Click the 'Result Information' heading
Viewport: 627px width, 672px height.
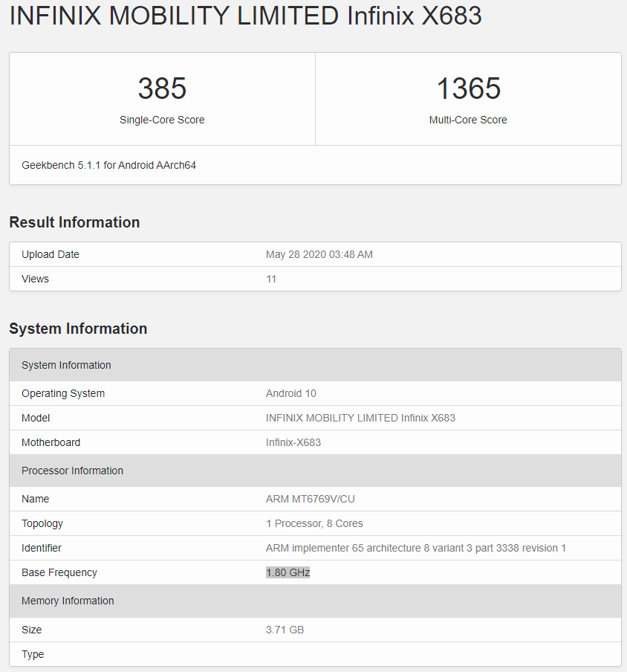click(74, 222)
